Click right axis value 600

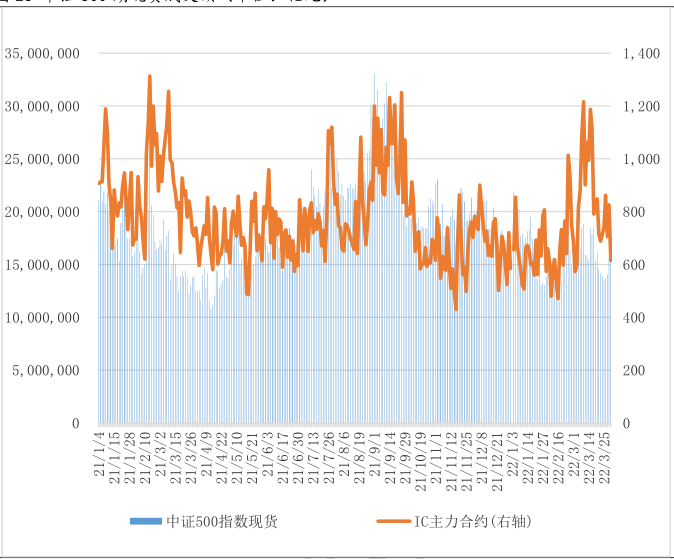[x=634, y=265]
